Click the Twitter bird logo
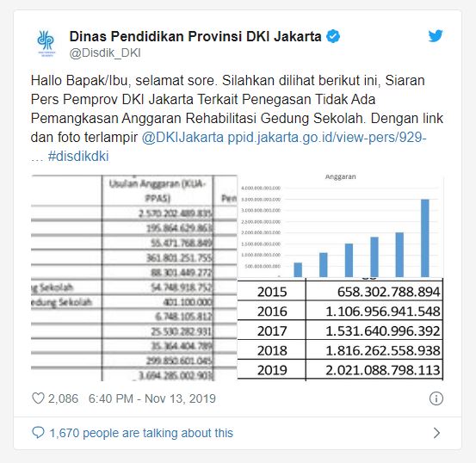Image resolution: width=476 pixels, height=463 pixels. (436, 36)
